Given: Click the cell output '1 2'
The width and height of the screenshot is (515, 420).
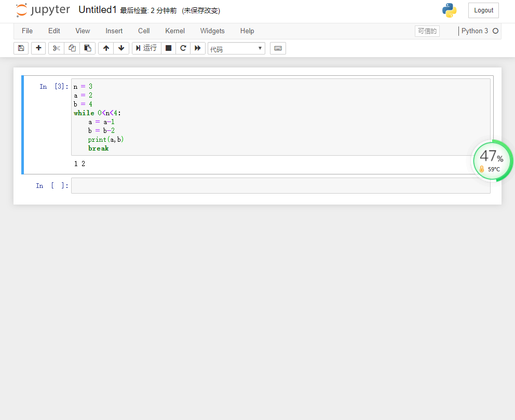Looking at the screenshot, I should pos(79,164).
